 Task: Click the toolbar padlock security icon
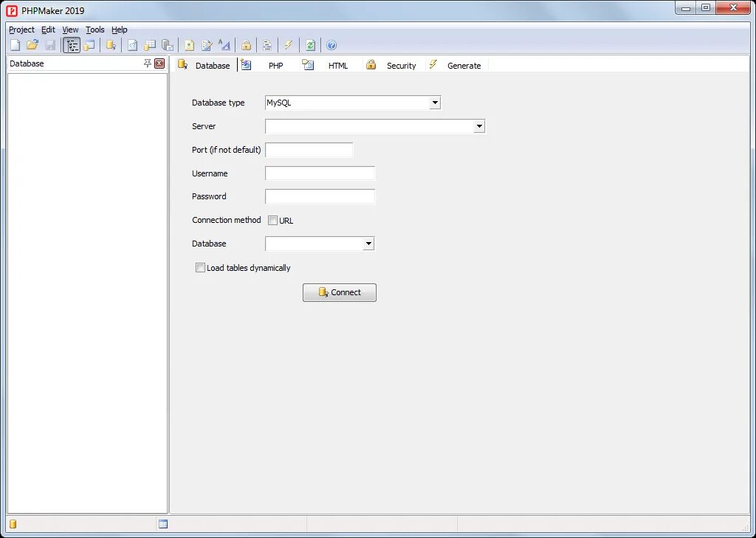point(247,45)
